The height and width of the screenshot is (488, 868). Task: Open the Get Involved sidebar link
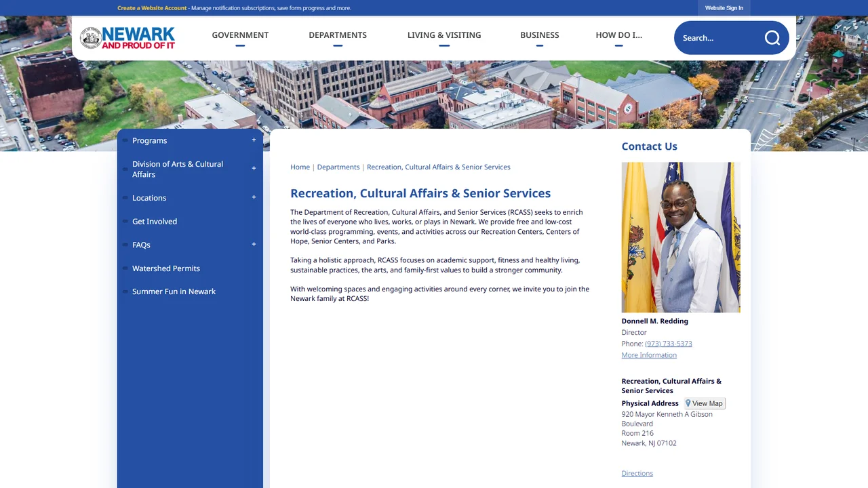tap(155, 222)
